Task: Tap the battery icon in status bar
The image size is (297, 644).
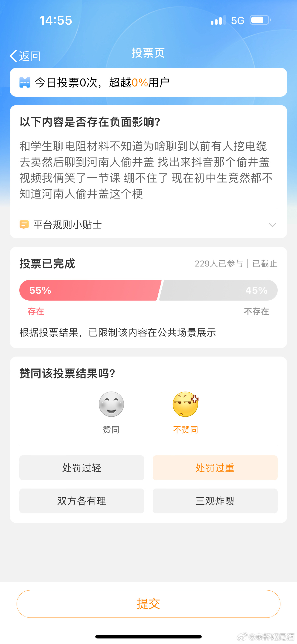Action: coord(260,20)
